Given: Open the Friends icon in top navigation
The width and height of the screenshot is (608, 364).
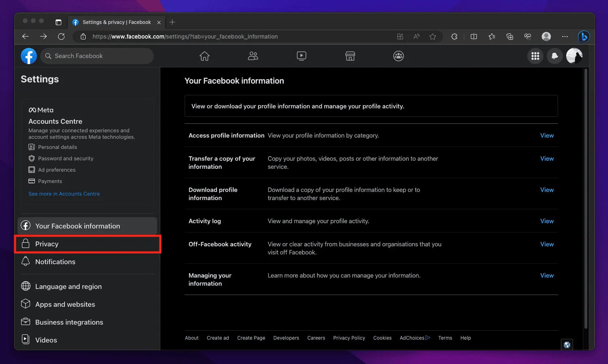Looking at the screenshot, I should coord(253,56).
